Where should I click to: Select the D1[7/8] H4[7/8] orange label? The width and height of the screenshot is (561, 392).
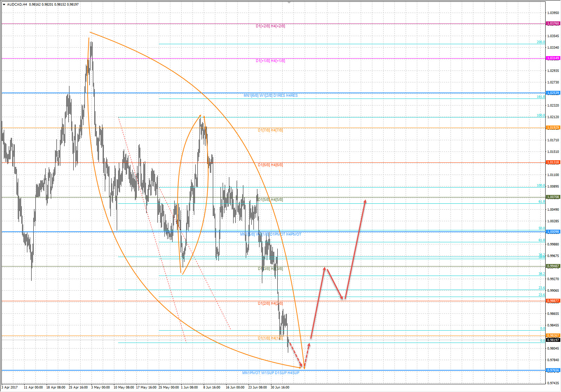point(270,130)
